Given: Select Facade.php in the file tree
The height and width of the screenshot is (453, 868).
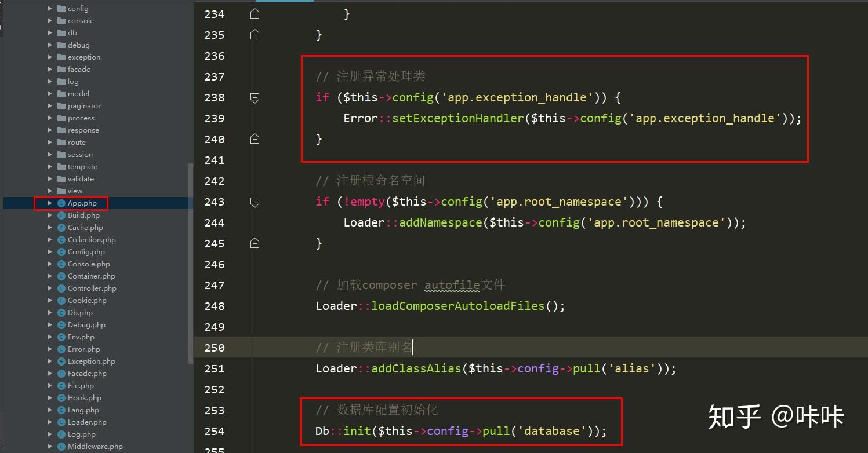Looking at the screenshot, I should click(87, 373).
